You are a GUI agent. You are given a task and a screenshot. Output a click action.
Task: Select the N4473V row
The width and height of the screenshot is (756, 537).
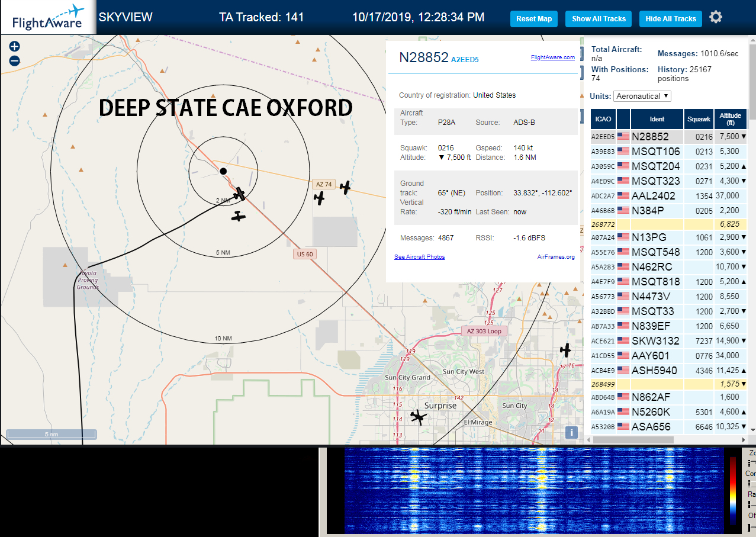[x=669, y=296]
